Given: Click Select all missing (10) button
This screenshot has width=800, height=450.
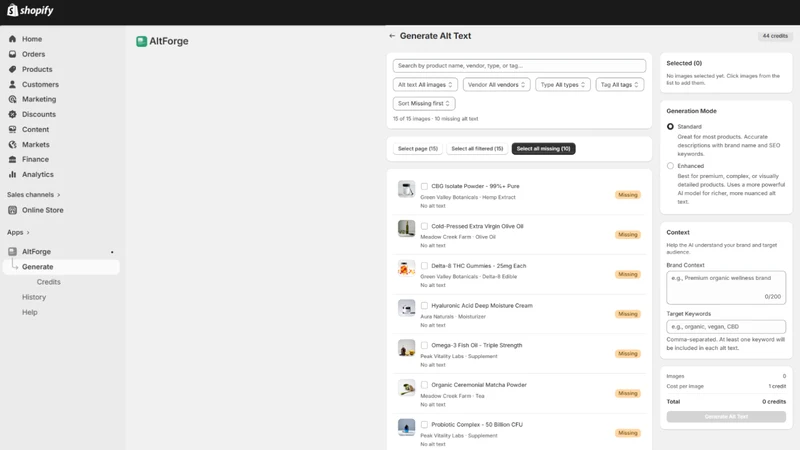Looking at the screenshot, I should (543, 149).
